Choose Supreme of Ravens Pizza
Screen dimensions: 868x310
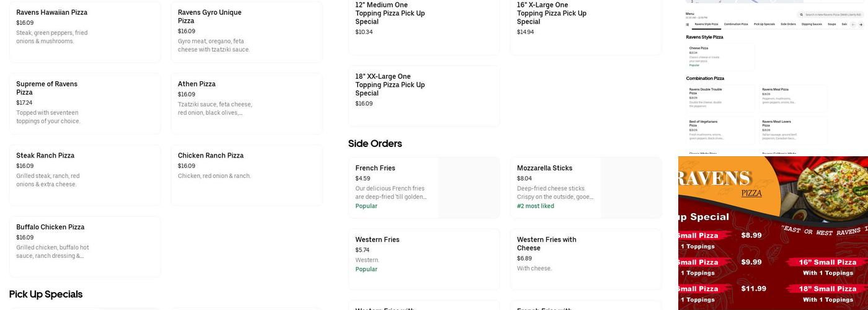[85, 103]
